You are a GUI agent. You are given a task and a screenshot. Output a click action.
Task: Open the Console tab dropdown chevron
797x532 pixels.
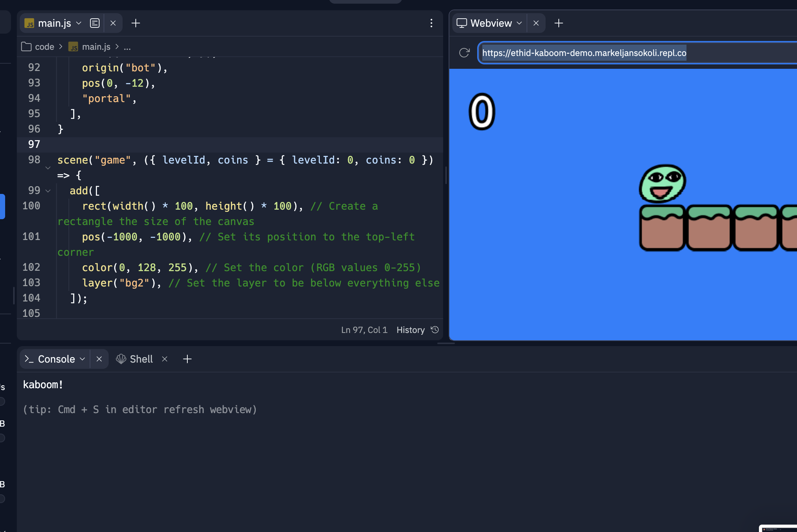coord(82,359)
